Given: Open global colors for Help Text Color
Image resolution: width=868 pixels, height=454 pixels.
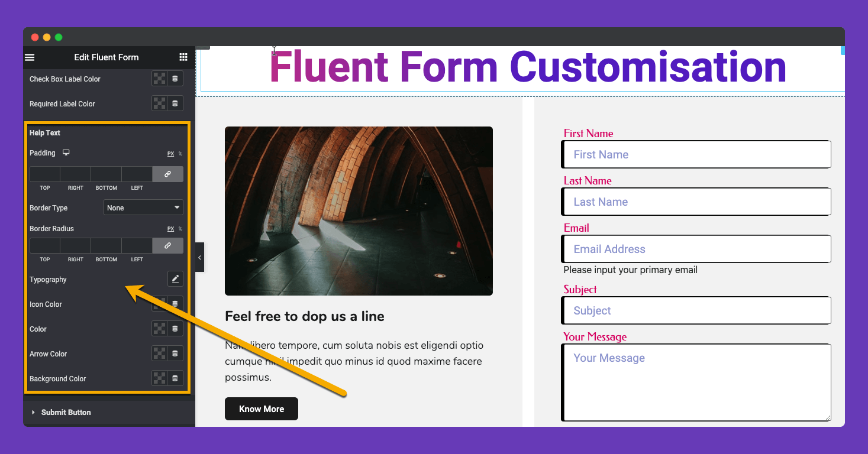Looking at the screenshot, I should tap(175, 329).
